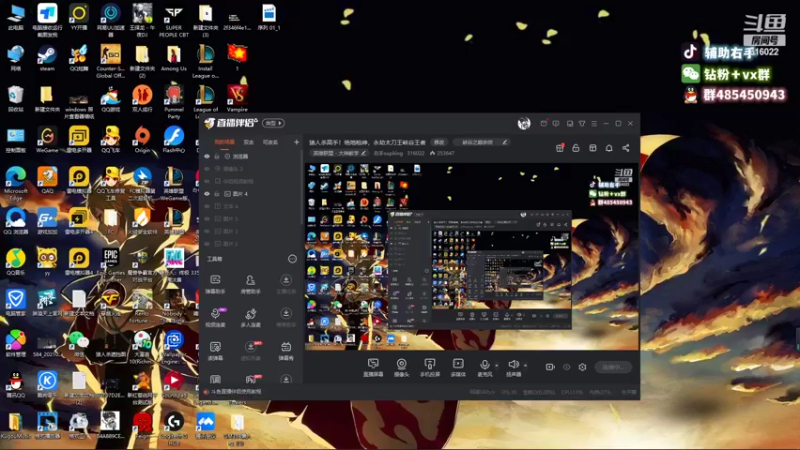
Task: Open the WeGame desktop shortcut
Action: pyautogui.click(x=47, y=140)
